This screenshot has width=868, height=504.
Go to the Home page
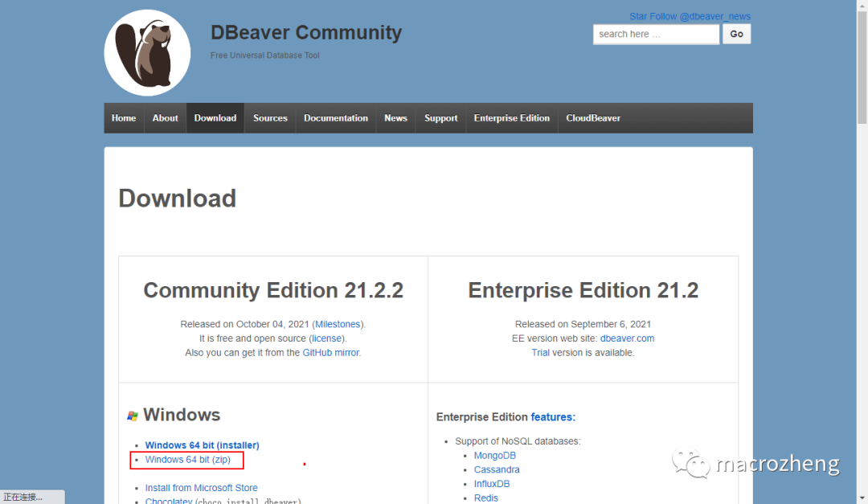pos(124,118)
